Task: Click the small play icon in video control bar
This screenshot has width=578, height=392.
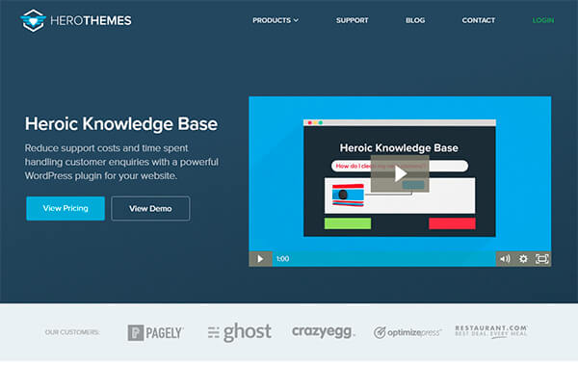Action: 260,259
